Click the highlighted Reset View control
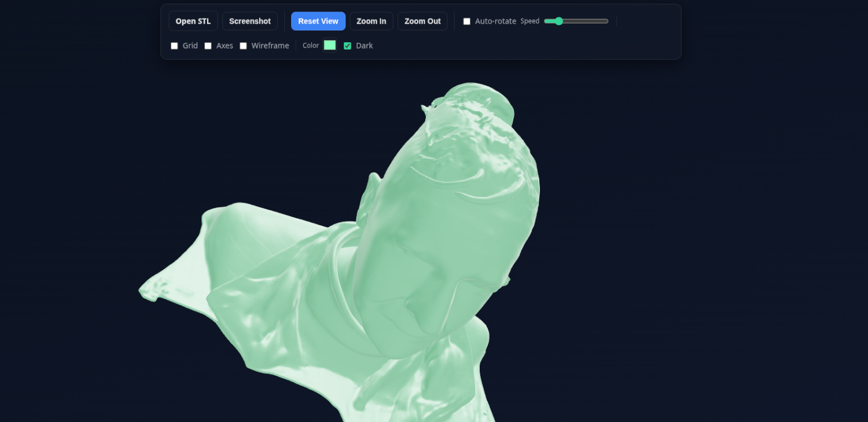The image size is (868, 422). point(318,21)
